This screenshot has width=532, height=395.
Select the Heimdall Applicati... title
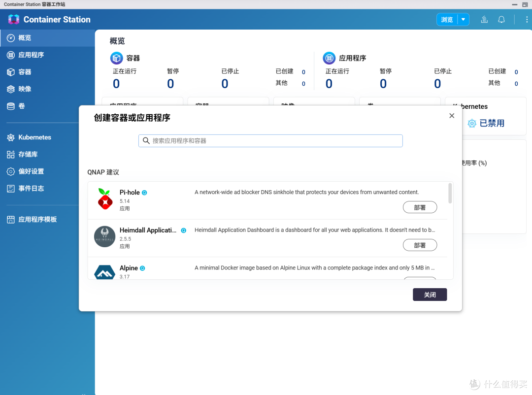(x=148, y=230)
